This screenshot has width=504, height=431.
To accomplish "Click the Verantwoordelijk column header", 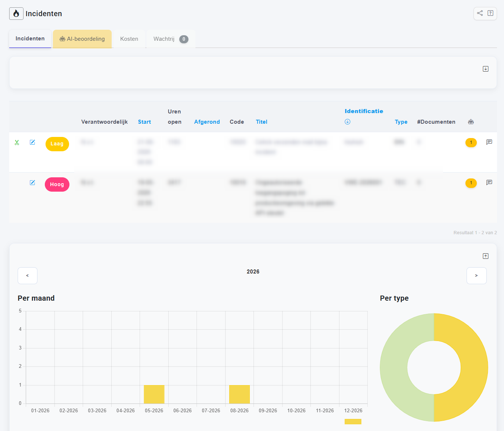I will [105, 122].
